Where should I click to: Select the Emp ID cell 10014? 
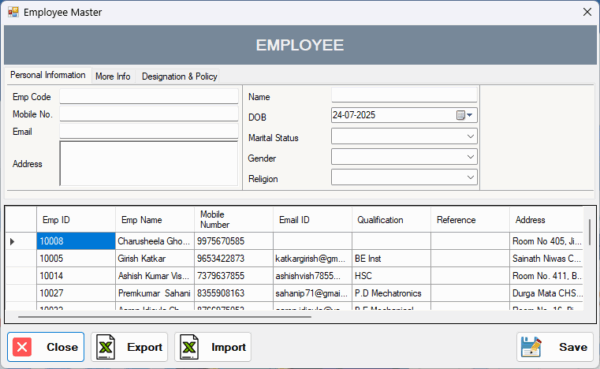(76, 276)
